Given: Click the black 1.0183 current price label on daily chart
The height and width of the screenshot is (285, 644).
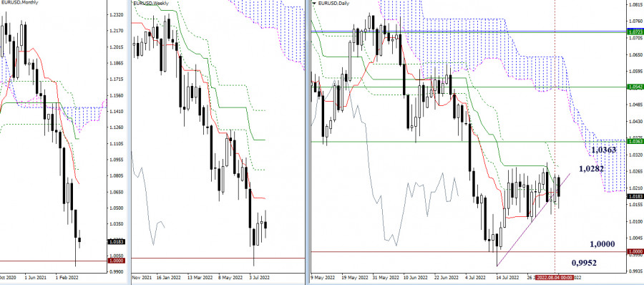Looking at the screenshot, I should [x=635, y=197].
